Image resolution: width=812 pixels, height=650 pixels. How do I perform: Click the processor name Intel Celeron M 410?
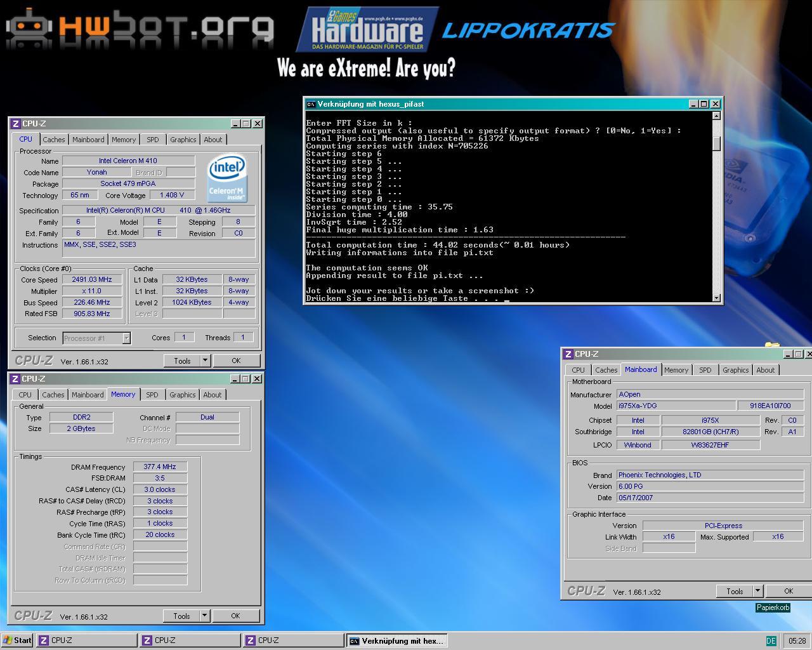click(x=128, y=161)
